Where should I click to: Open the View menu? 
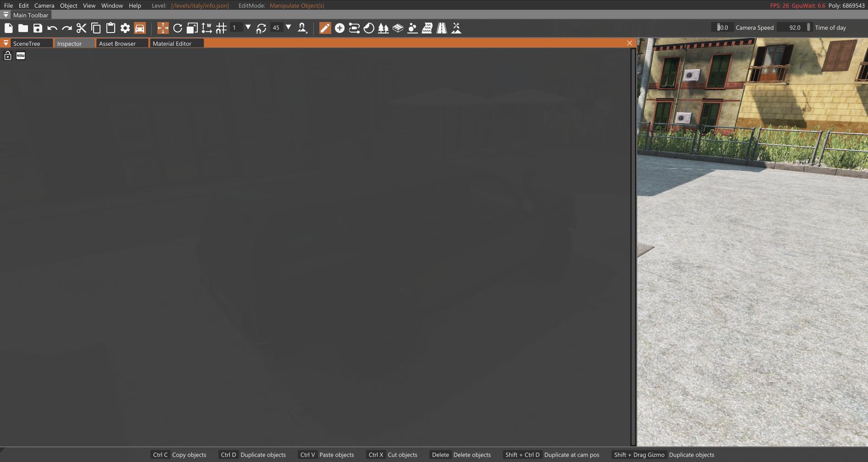[89, 5]
